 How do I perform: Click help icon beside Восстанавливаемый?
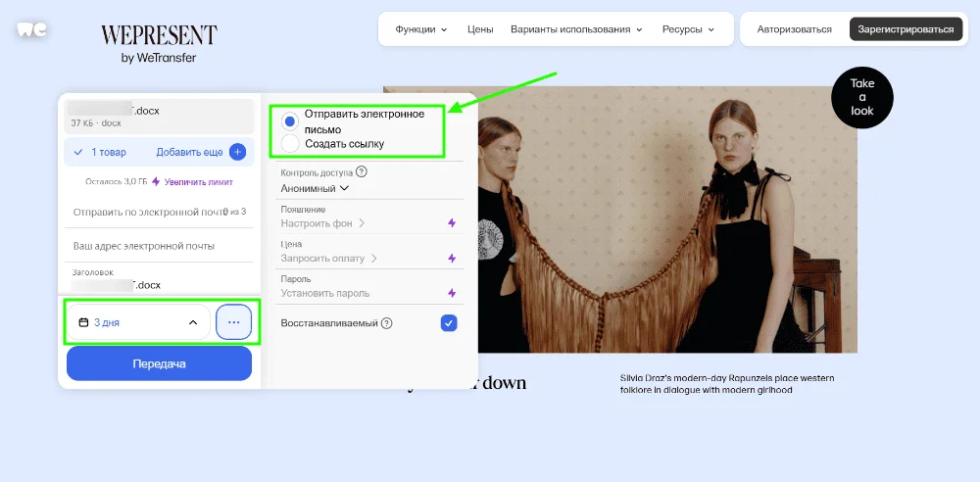coord(386,323)
